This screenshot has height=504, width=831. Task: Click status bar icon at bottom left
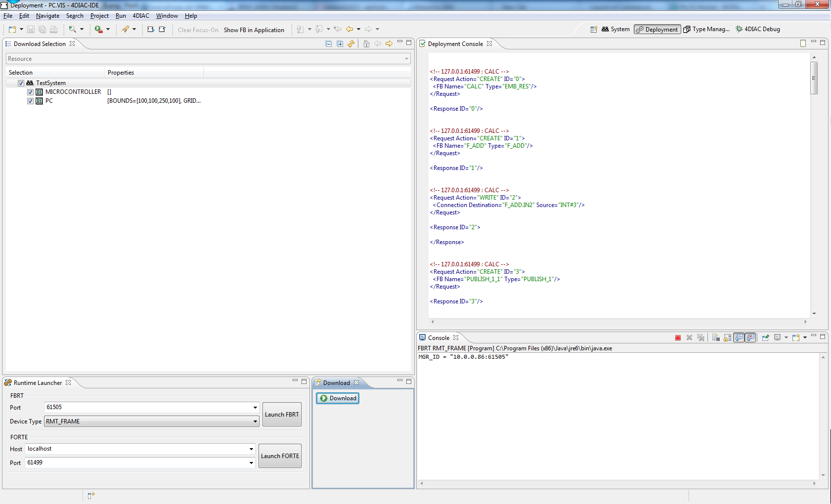pos(91,495)
